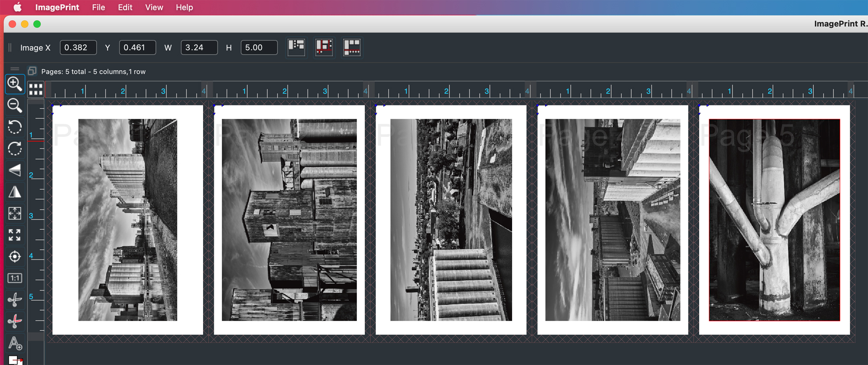This screenshot has height=365, width=868.
Task: Click the W width input field
Action: 199,48
